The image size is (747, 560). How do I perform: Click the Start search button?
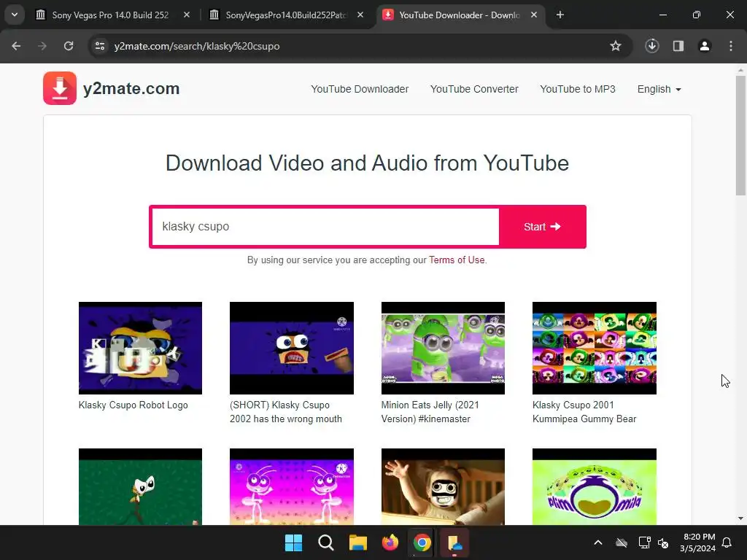click(x=542, y=227)
